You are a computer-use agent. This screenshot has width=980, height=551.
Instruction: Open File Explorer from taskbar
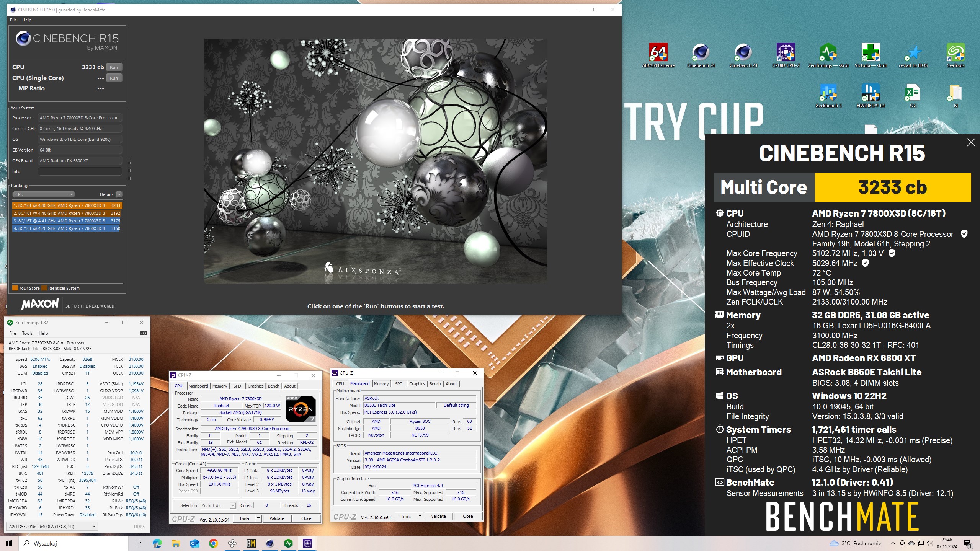pos(176,543)
